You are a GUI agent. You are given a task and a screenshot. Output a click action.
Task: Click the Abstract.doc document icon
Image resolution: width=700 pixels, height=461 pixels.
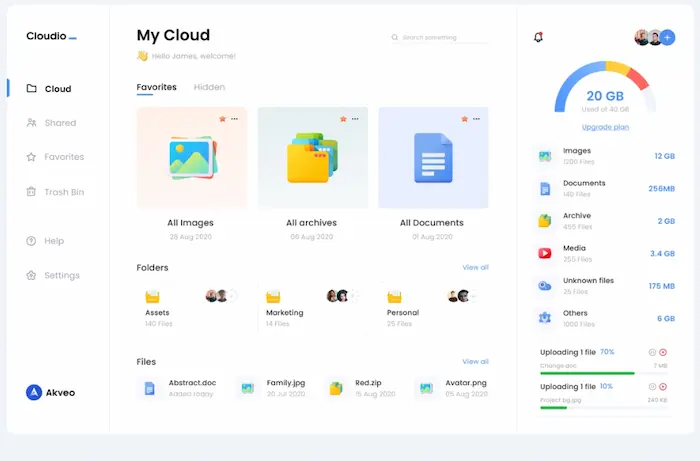150,388
